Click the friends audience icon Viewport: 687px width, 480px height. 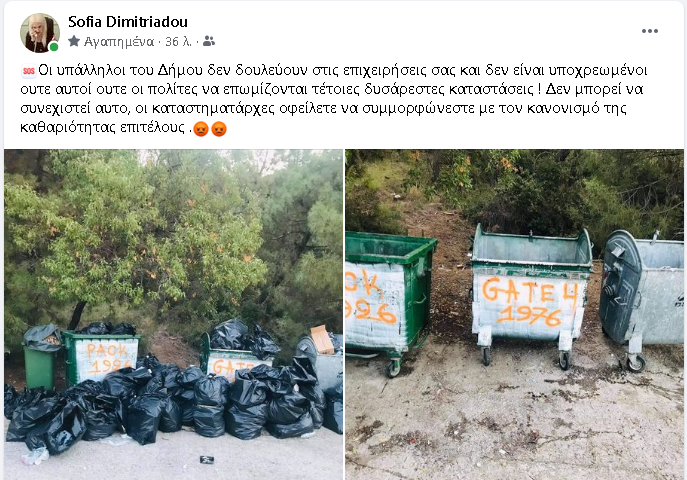click(209, 41)
